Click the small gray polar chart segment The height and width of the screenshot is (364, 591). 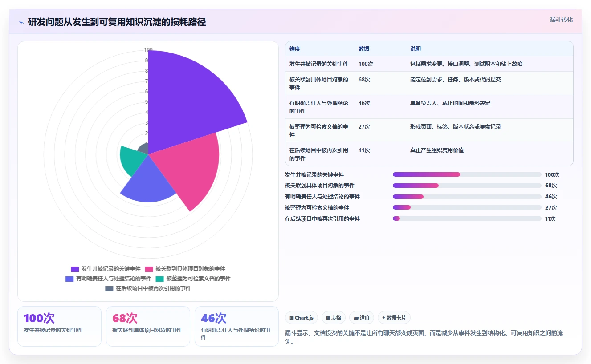[143, 149]
